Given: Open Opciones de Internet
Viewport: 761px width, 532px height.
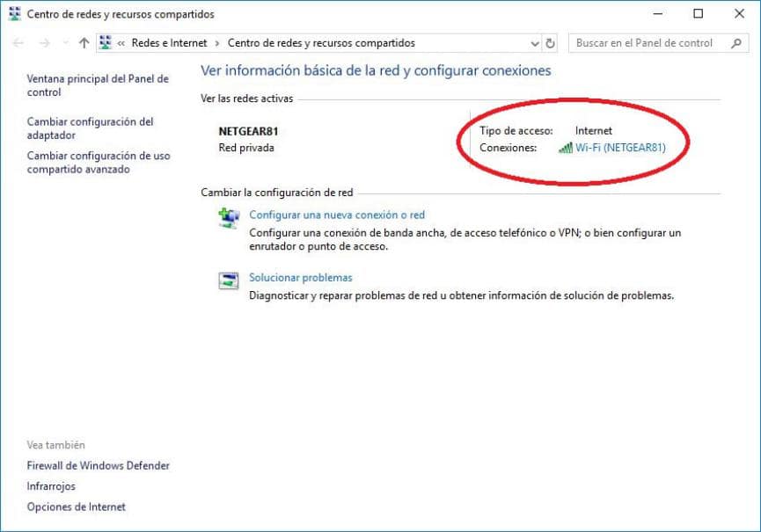Looking at the screenshot, I should [77, 506].
